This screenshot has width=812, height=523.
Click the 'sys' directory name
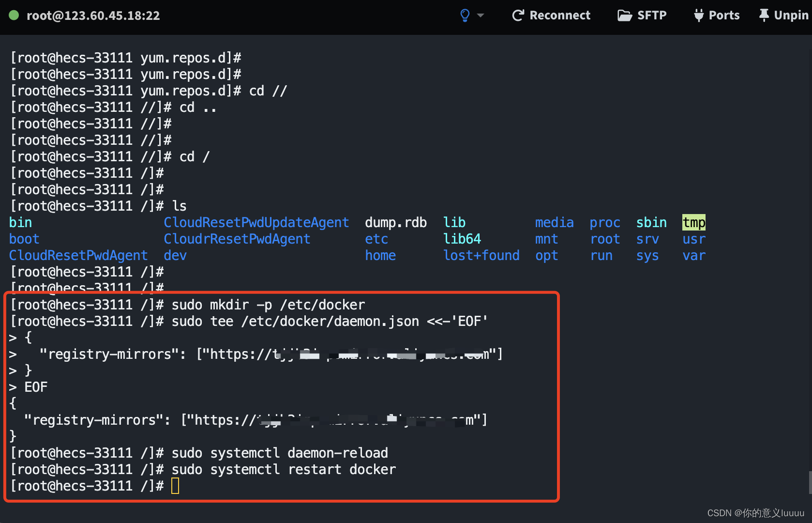(647, 255)
